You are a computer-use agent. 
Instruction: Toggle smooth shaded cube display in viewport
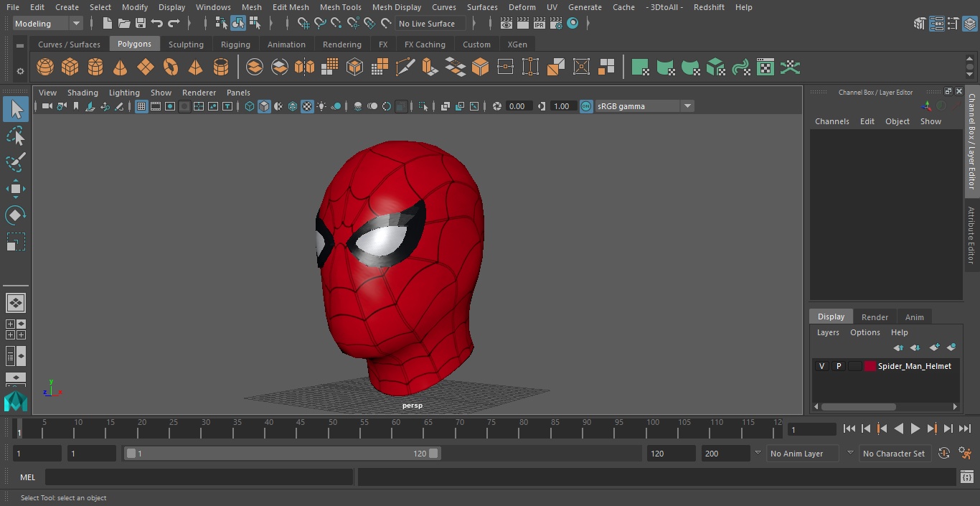tap(264, 106)
